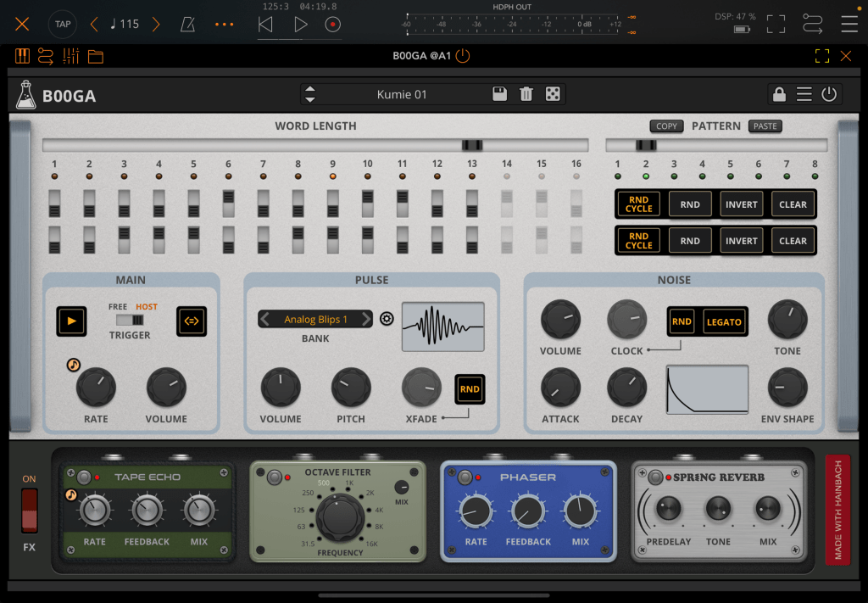Open the B00GA plugin hamburger menu
Image resolution: width=868 pixels, height=603 pixels.
pyautogui.click(x=804, y=95)
